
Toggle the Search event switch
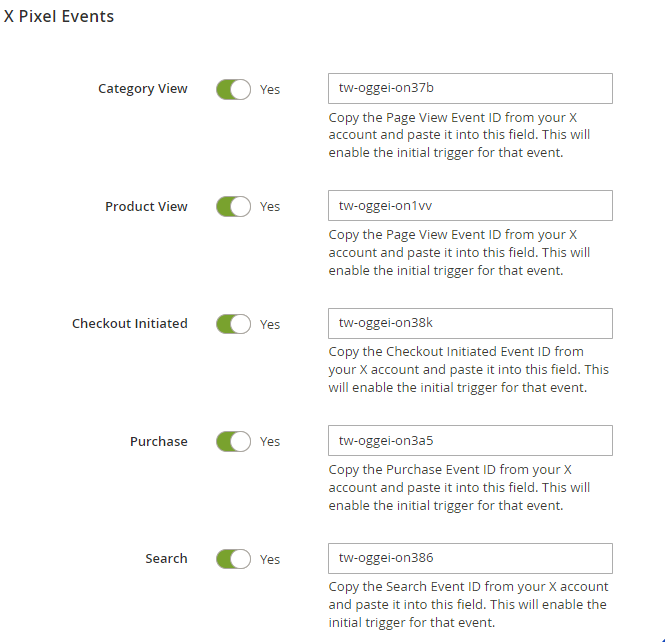click(x=233, y=559)
